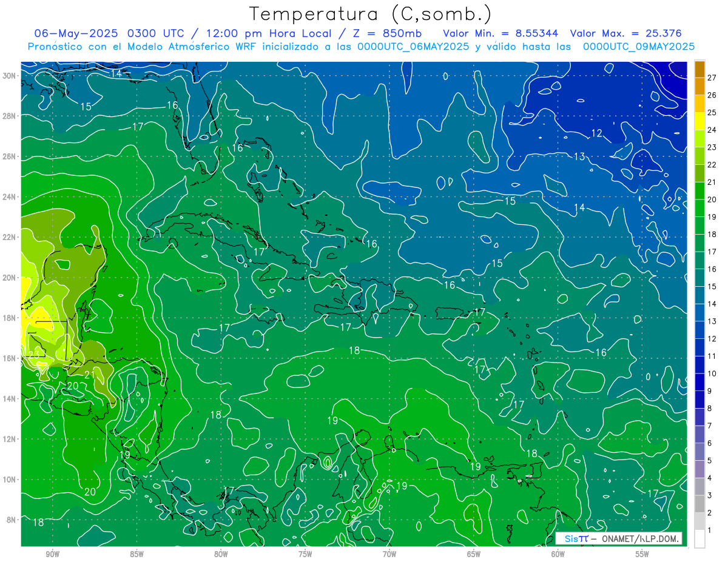Click the 'Valor Max. = 25.376' text

(x=626, y=33)
